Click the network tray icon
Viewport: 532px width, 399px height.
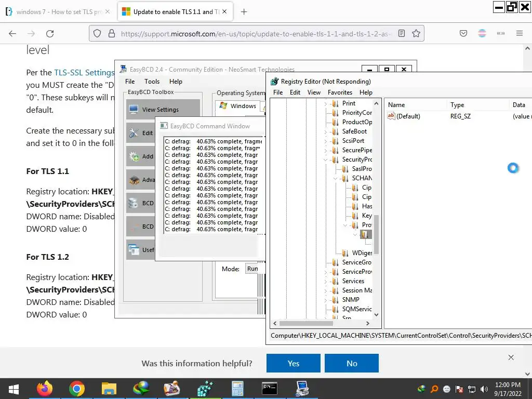[x=472, y=389]
